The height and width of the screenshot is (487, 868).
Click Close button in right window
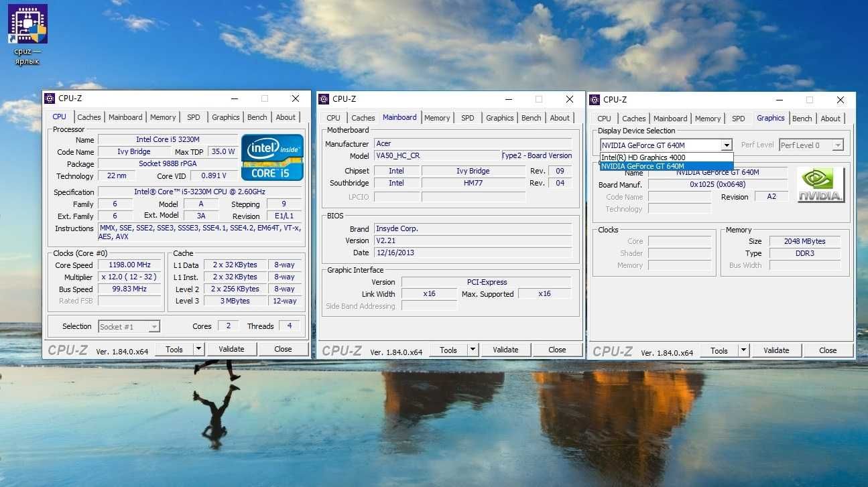pos(828,350)
